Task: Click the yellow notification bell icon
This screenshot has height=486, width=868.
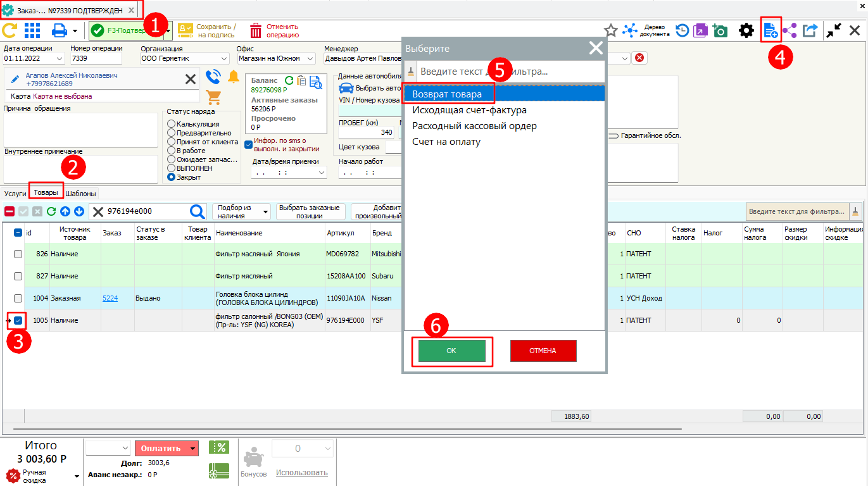Action: pyautogui.click(x=234, y=77)
